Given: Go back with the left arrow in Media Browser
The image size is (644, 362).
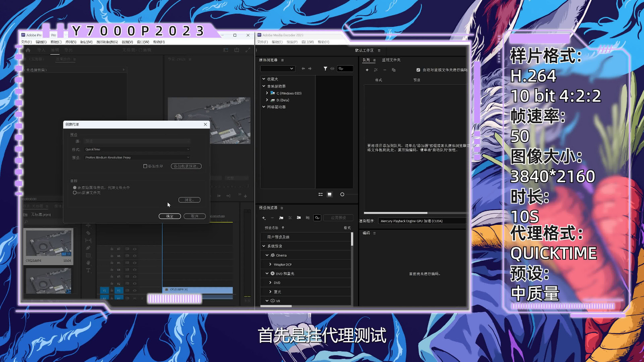Looking at the screenshot, I should [x=303, y=69].
